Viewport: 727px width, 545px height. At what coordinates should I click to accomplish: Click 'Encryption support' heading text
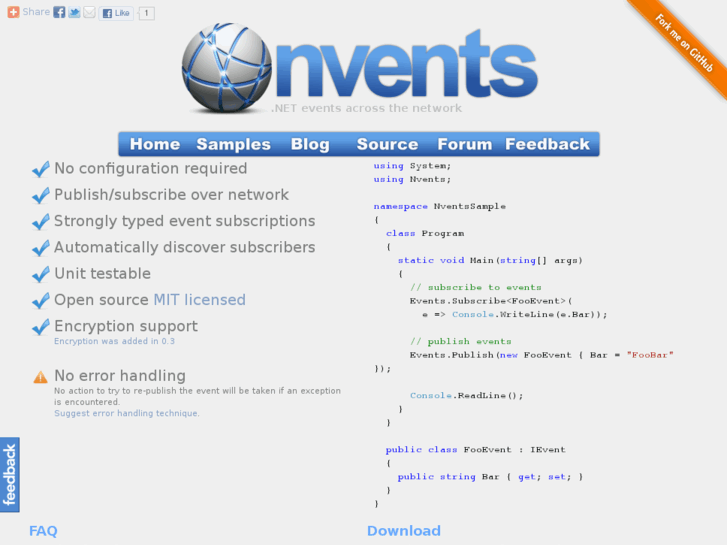tap(126, 327)
